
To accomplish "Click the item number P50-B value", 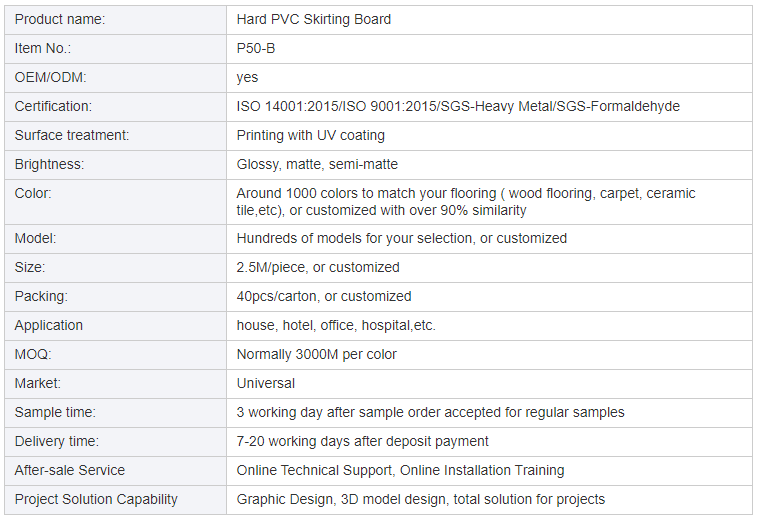I will 255,48.
